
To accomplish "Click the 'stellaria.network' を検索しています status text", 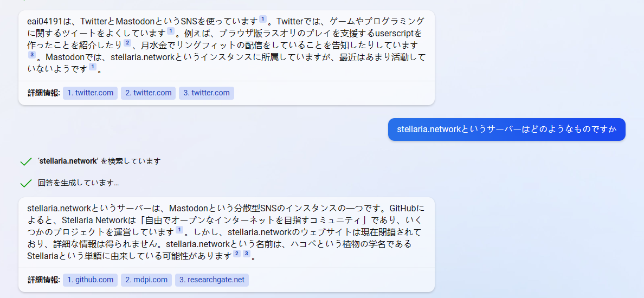I will 99,161.
